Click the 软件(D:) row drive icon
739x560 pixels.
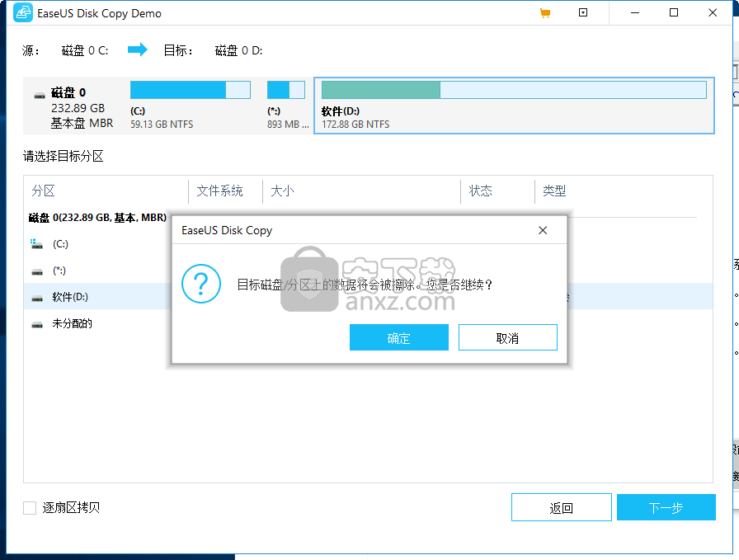(37, 299)
